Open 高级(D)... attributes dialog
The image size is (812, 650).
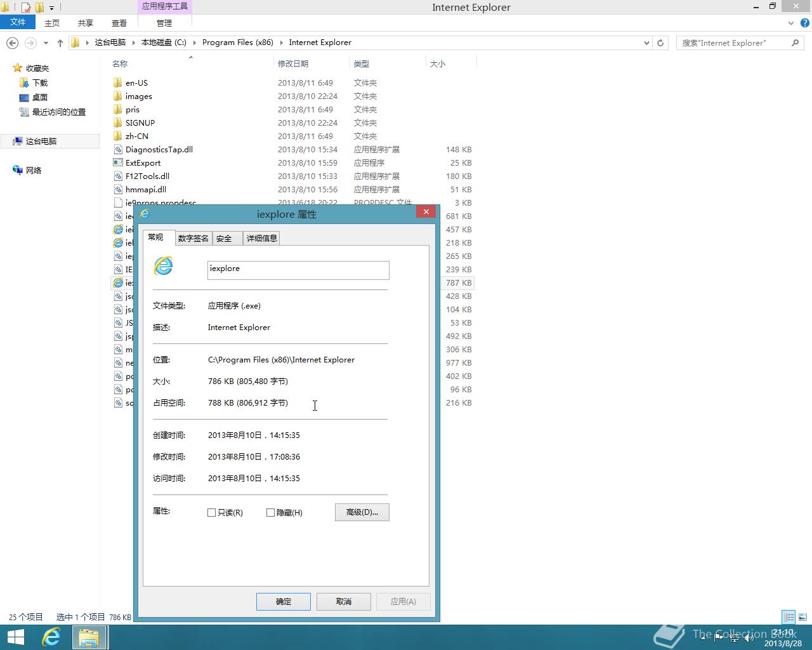[362, 512]
